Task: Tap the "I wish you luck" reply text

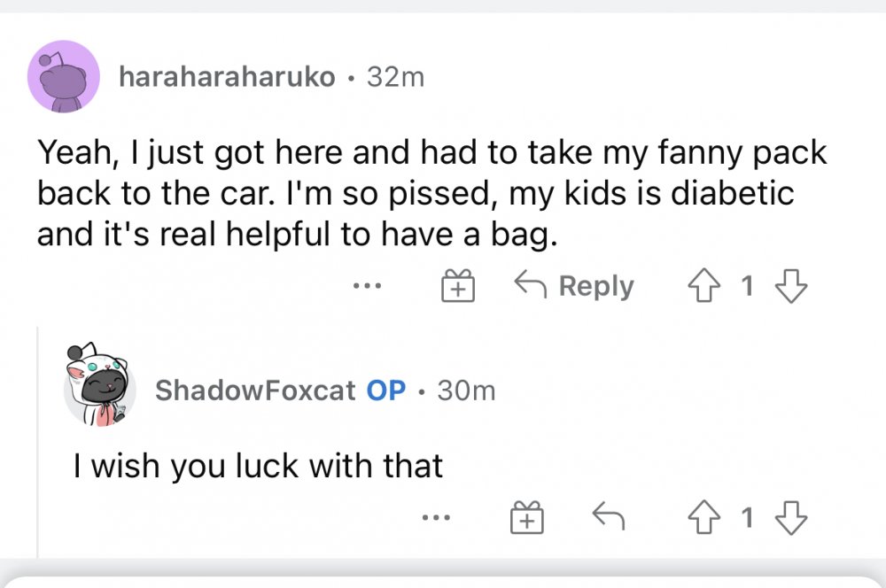Action: 257,465
